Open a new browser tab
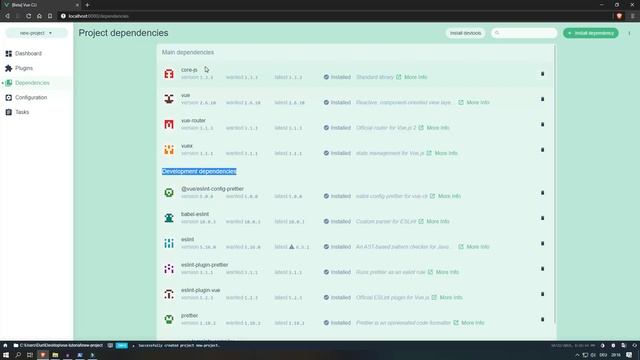The height and width of the screenshot is (360, 640). click(87, 5)
